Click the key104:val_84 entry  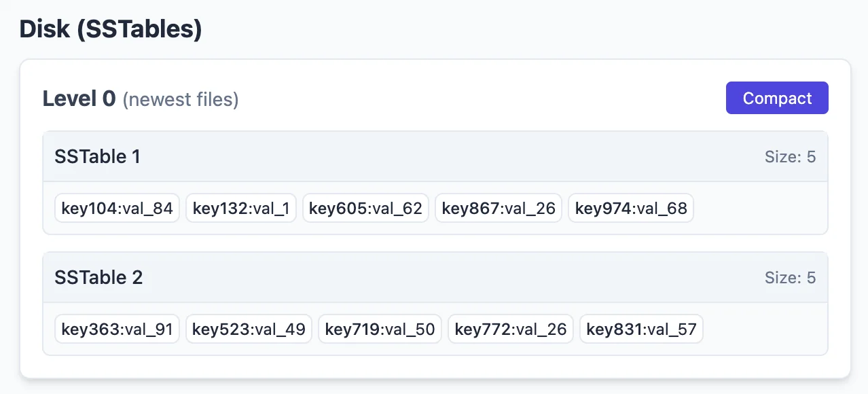(x=117, y=208)
